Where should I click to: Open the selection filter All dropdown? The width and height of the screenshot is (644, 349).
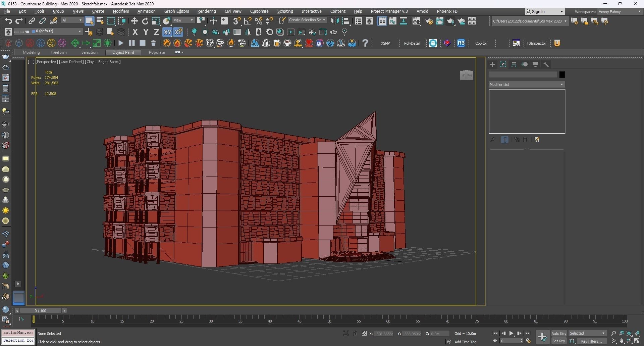coord(72,20)
